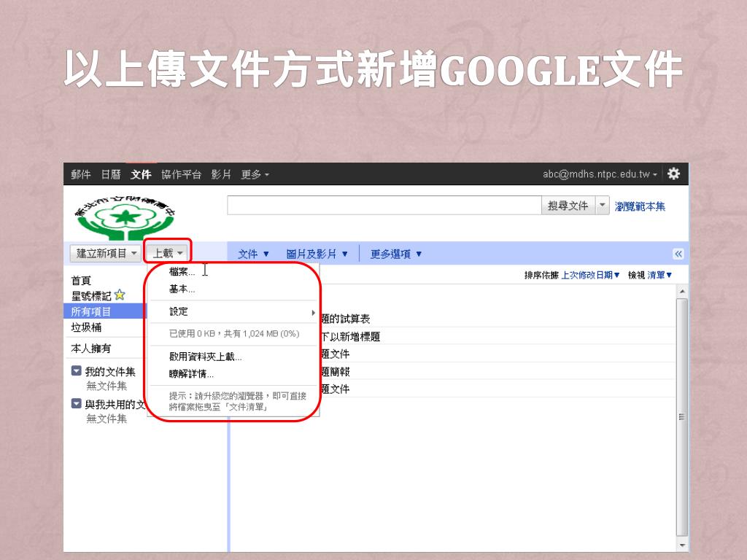Choose 檔案... from the upload menu
This screenshot has height=560, width=747.
click(x=182, y=272)
